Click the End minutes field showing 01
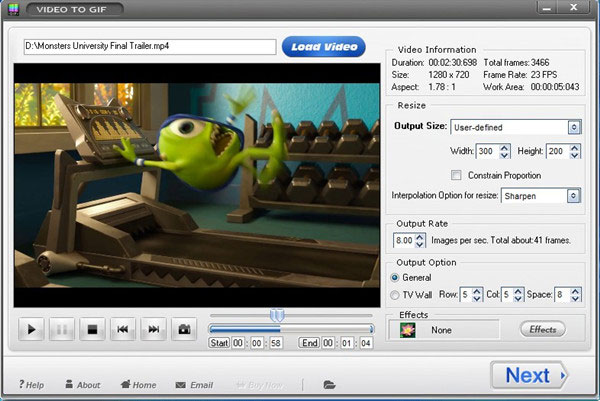 click(x=347, y=343)
